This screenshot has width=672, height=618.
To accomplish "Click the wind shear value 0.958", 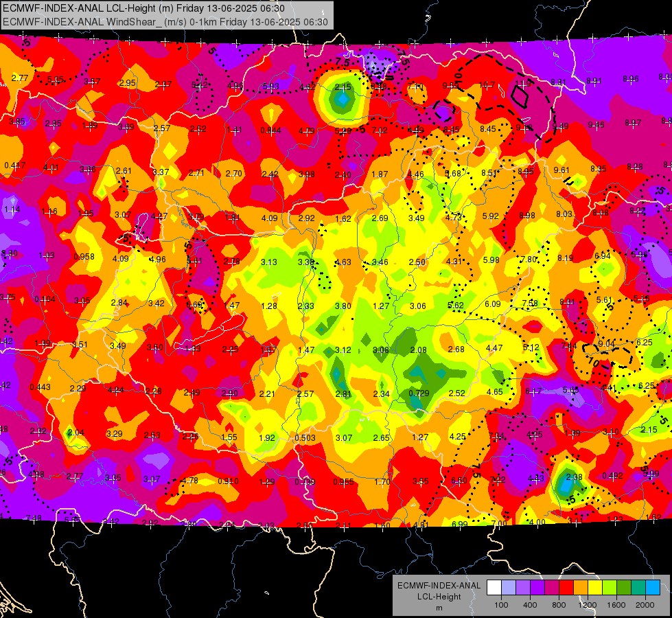I will coord(84,256).
